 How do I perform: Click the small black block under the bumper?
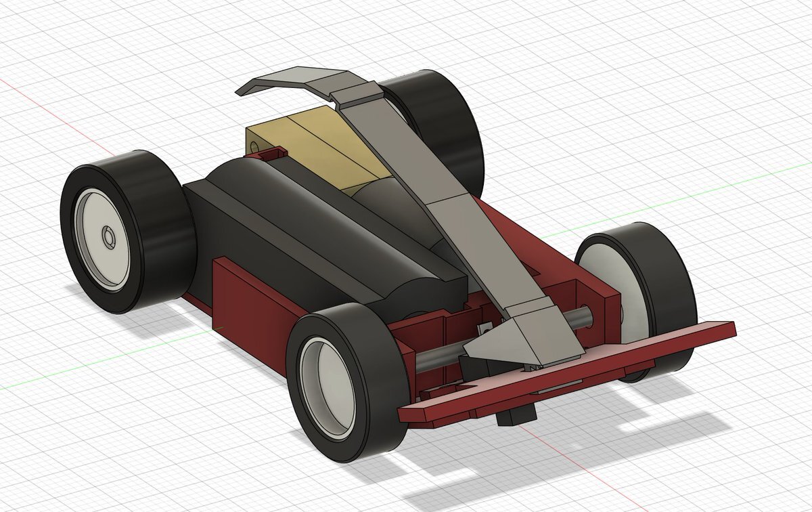(516, 415)
